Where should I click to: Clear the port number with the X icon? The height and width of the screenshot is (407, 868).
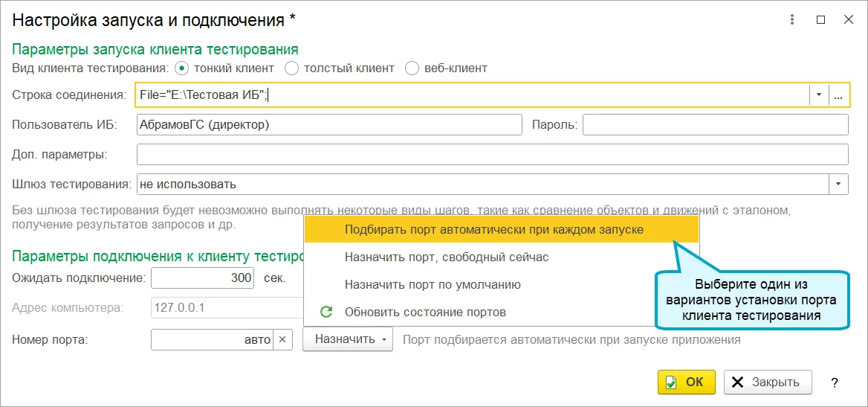coord(282,340)
